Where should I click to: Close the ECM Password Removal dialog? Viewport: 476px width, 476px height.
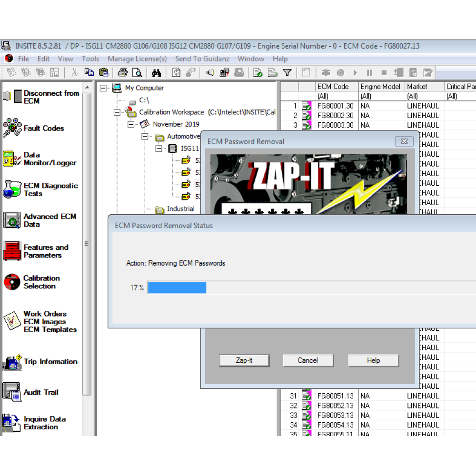point(404,141)
